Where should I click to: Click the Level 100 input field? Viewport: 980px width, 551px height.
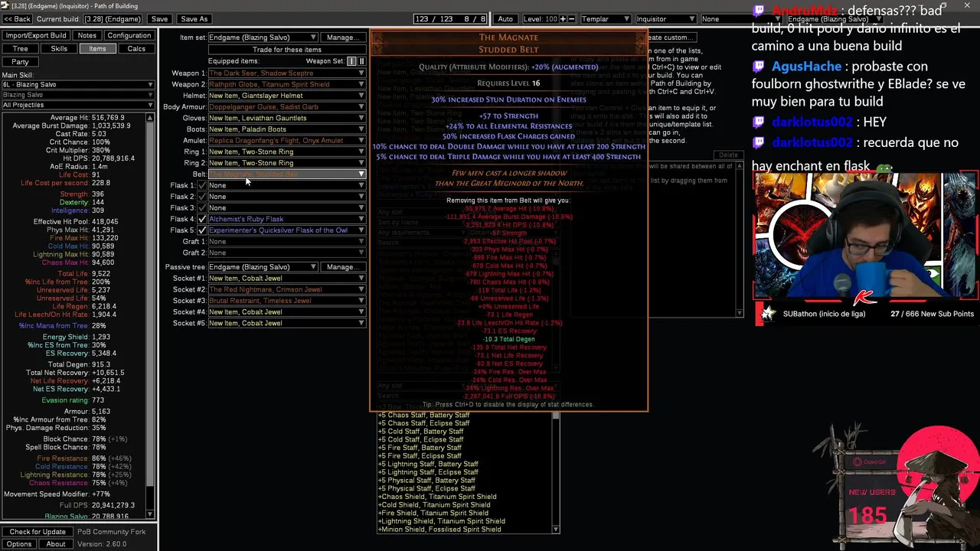click(x=541, y=19)
